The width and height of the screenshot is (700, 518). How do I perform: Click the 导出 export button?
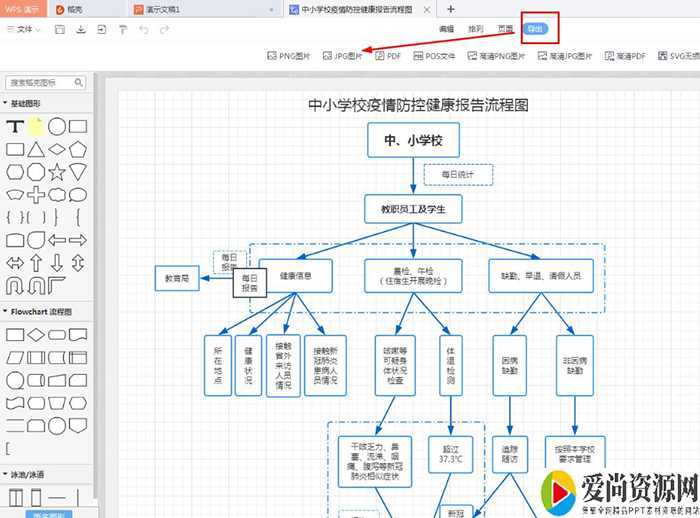pyautogui.click(x=536, y=29)
